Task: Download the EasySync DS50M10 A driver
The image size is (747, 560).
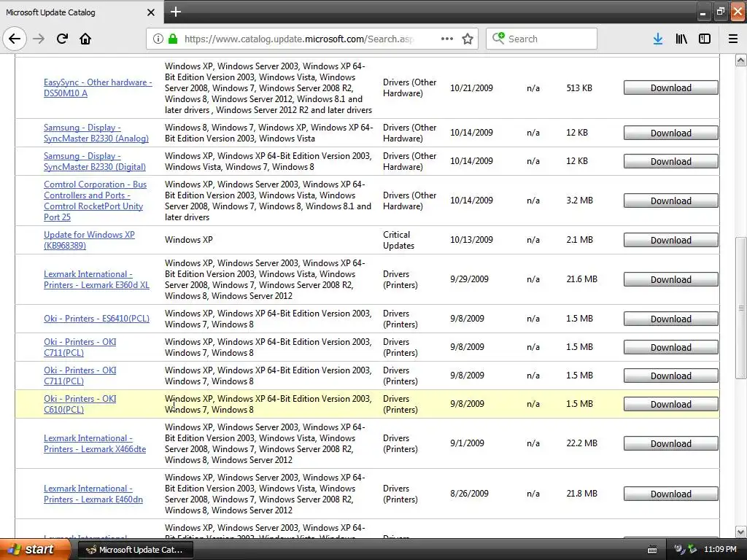Action: pos(671,87)
